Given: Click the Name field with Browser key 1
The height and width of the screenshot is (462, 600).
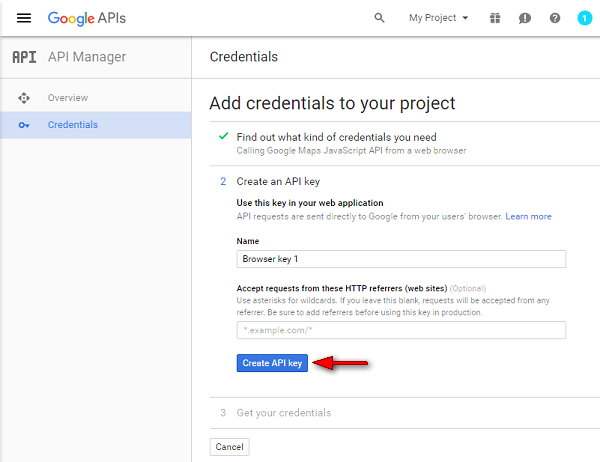Looking at the screenshot, I should [x=401, y=259].
